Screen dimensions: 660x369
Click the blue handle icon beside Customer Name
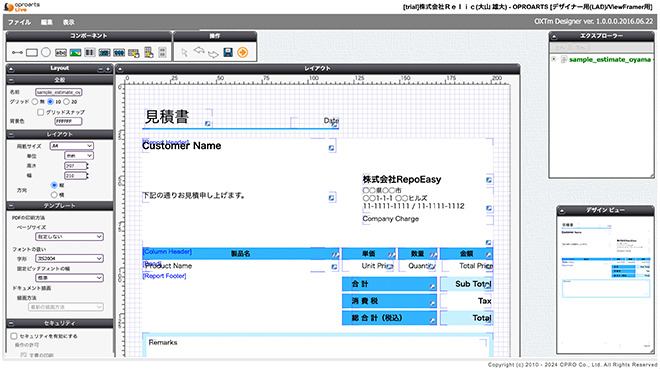click(x=332, y=148)
